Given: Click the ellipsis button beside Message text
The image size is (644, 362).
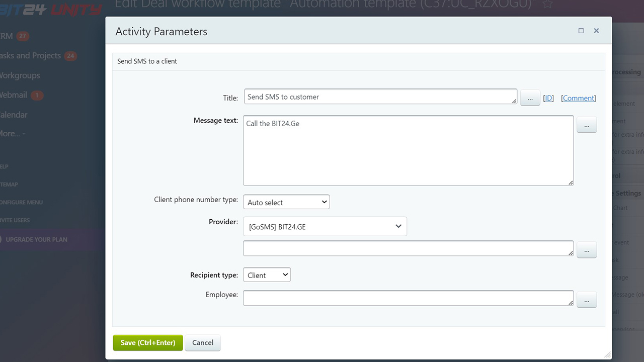Looking at the screenshot, I should point(586,125).
